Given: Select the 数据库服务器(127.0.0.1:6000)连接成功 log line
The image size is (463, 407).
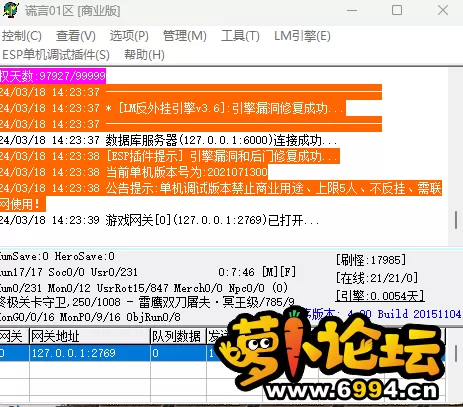Looking at the screenshot, I should [169, 140].
